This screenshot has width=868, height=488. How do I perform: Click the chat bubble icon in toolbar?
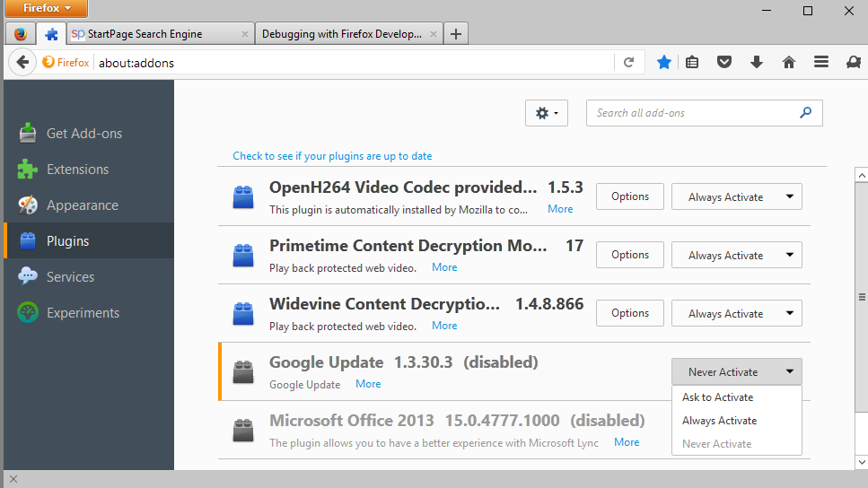pyautogui.click(x=854, y=62)
